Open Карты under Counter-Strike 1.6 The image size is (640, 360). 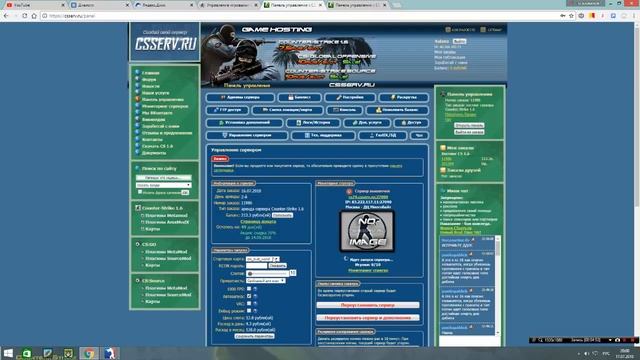(152, 229)
